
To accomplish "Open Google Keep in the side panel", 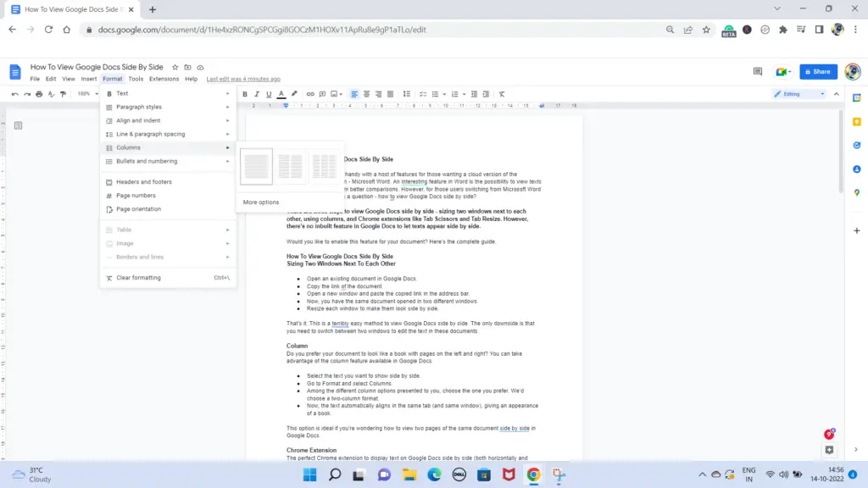I will pyautogui.click(x=857, y=122).
